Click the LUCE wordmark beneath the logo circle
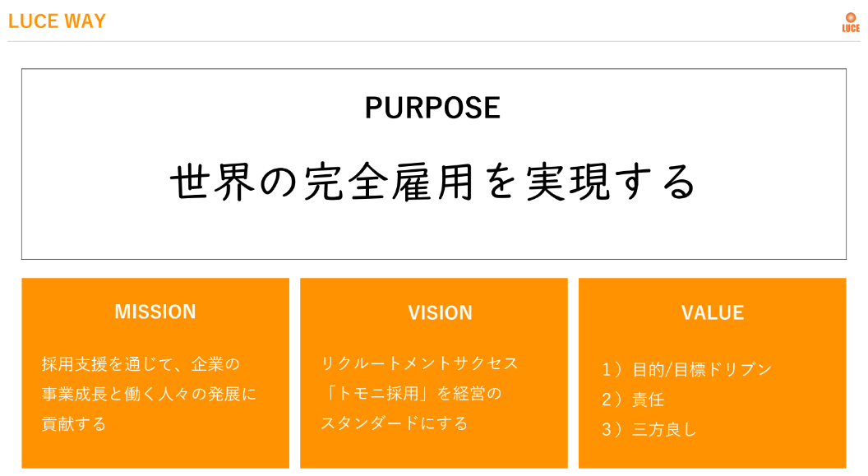The image size is (868, 476). [x=851, y=29]
